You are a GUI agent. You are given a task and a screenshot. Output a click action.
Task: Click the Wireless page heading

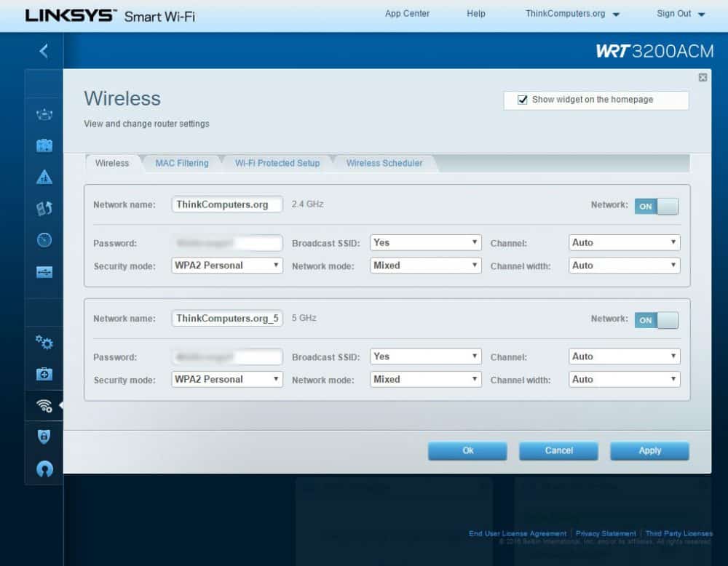[x=122, y=98]
